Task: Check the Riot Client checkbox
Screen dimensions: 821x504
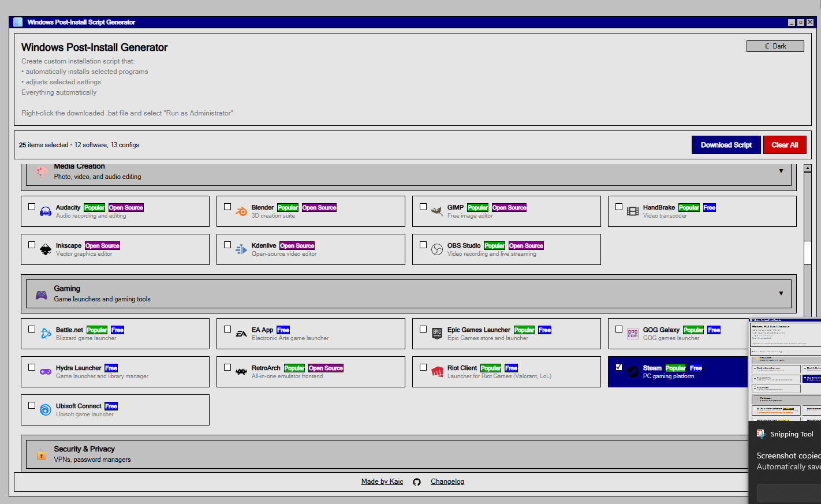Action: [x=423, y=367]
